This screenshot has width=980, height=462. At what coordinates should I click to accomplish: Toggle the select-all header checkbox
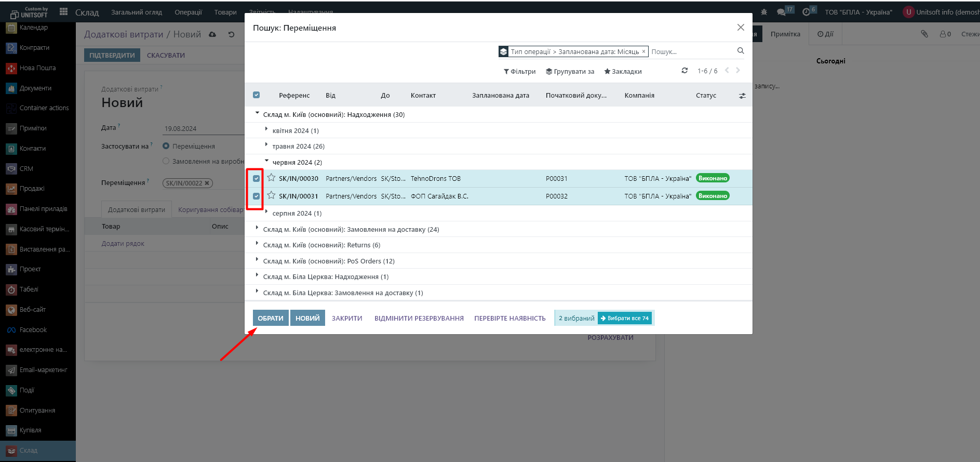click(x=256, y=95)
